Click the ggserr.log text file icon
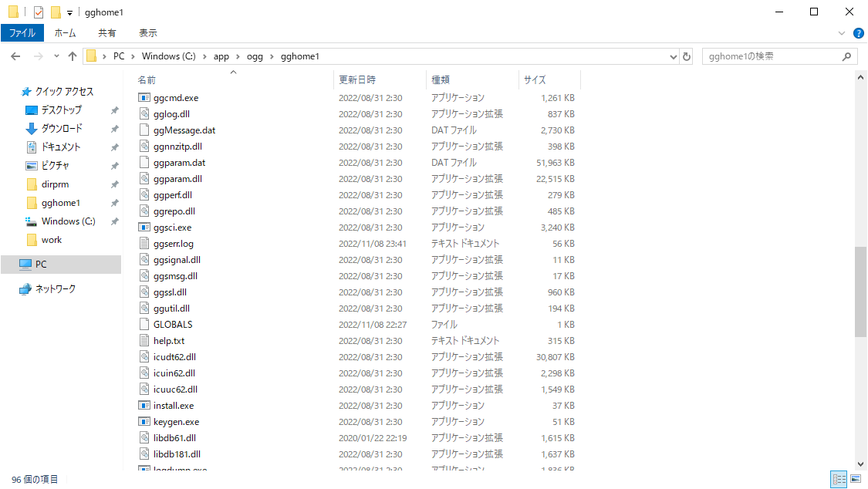 click(x=144, y=244)
